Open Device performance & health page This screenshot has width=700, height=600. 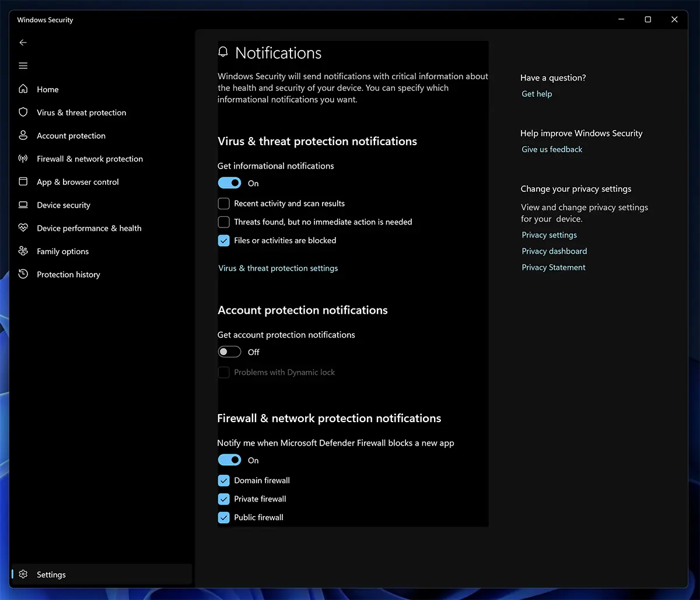coord(101,228)
